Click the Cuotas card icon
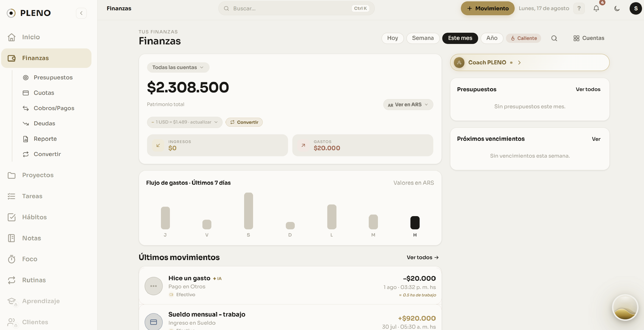This screenshot has height=330, width=644. point(26,93)
